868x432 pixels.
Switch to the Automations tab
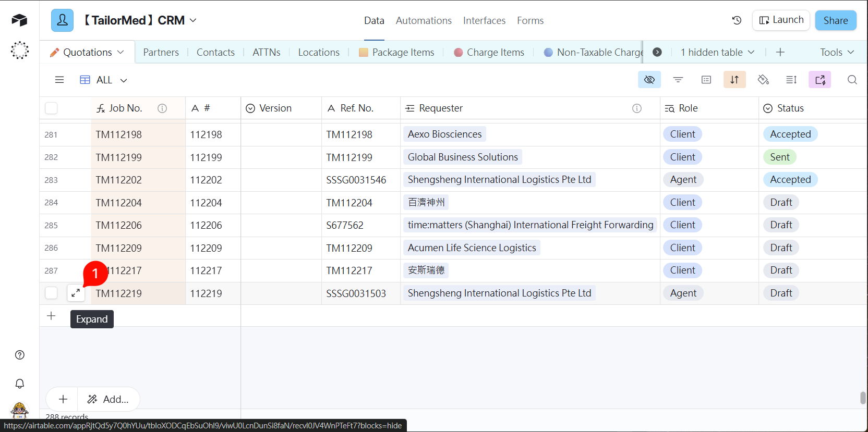(x=424, y=20)
